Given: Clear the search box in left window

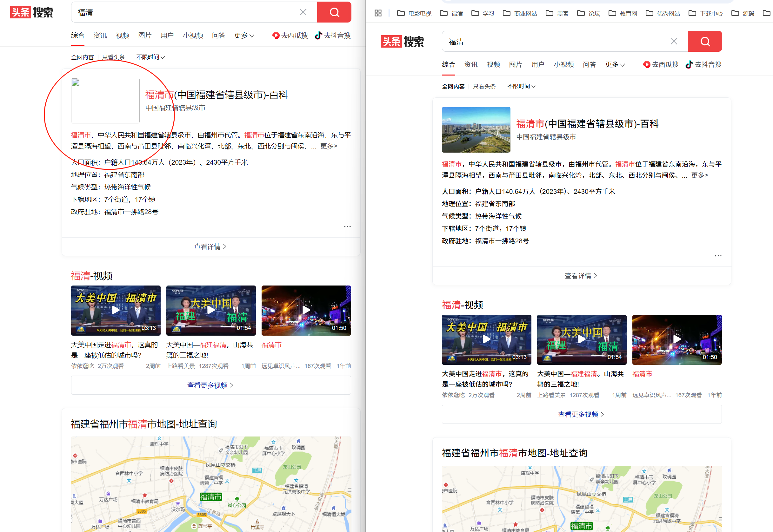Looking at the screenshot, I should [x=303, y=12].
